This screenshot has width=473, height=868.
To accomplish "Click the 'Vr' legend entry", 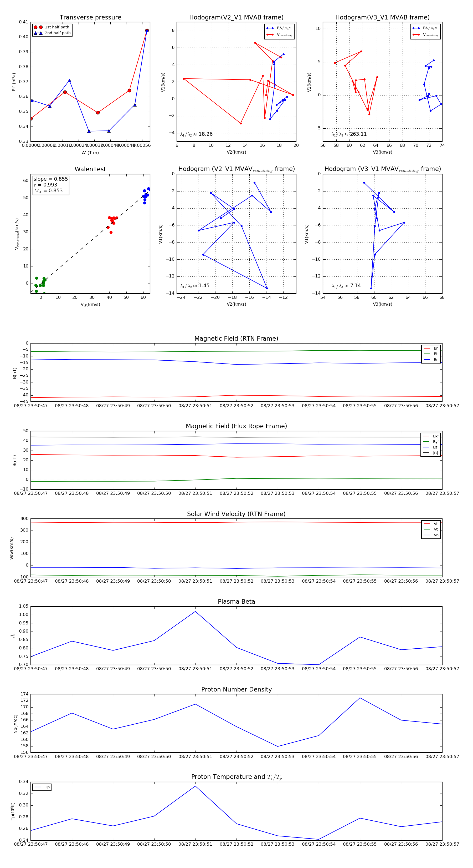I will (431, 524).
